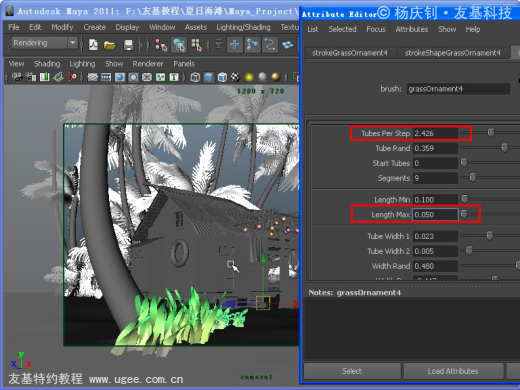The width and height of the screenshot is (520, 390).
Task: Click the brush name field grassOrnament4
Action: pyautogui.click(x=458, y=89)
